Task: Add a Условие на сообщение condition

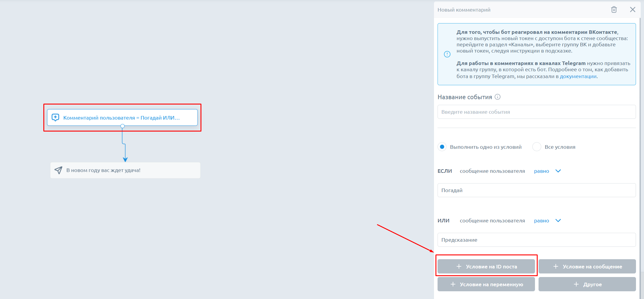Action: (587, 267)
